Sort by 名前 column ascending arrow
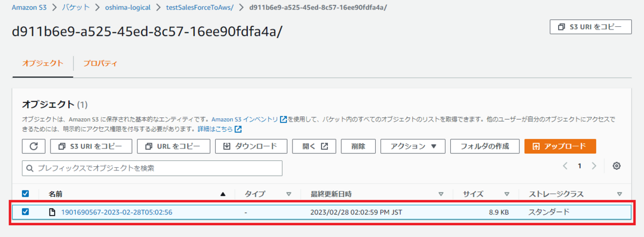This screenshot has height=237, width=644. [x=223, y=194]
